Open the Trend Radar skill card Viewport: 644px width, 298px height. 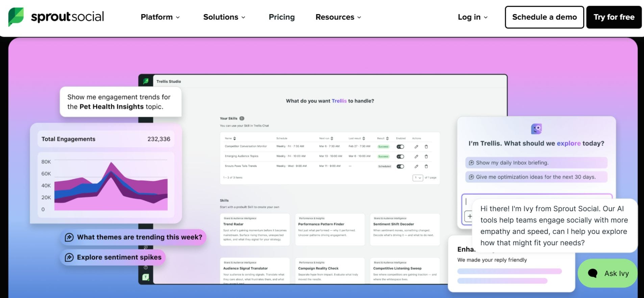pyautogui.click(x=255, y=229)
